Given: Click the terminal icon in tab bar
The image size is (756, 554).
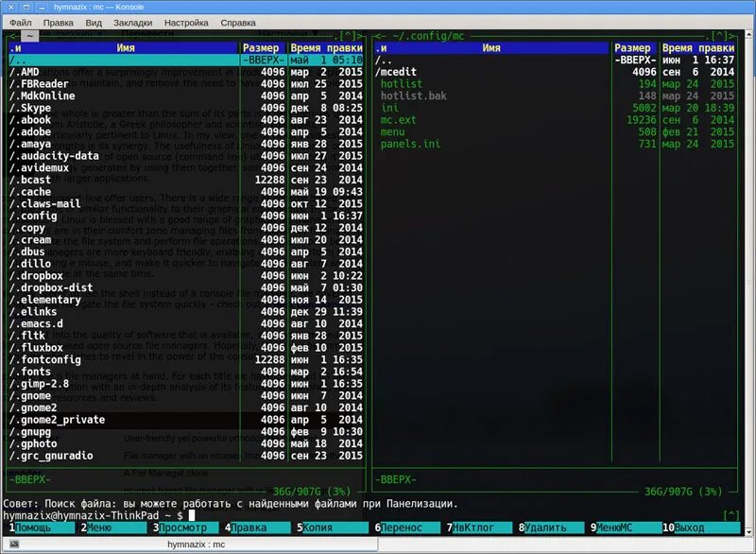Looking at the screenshot, I should pos(14,545).
